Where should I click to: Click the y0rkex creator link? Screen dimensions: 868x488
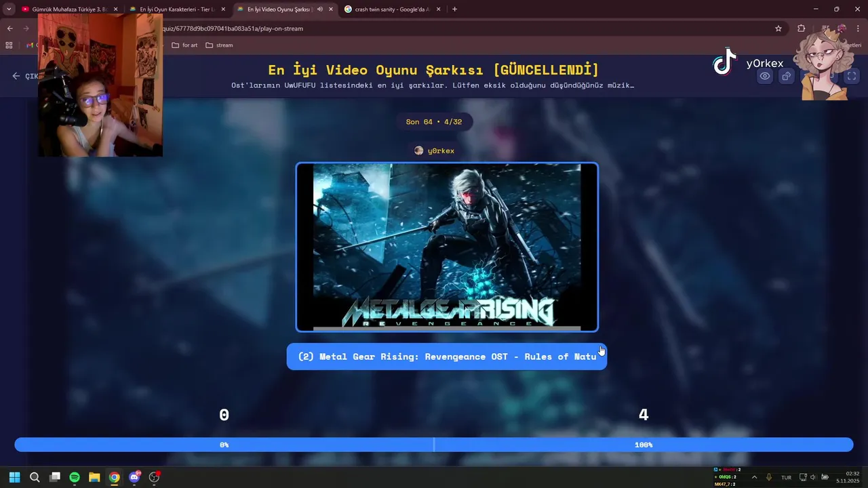coord(434,150)
